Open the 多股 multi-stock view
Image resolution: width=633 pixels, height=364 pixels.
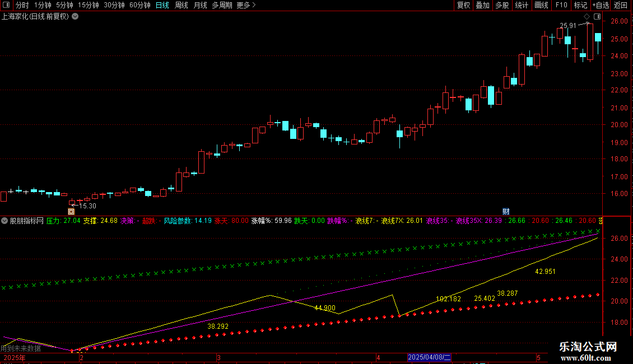[x=502, y=5]
